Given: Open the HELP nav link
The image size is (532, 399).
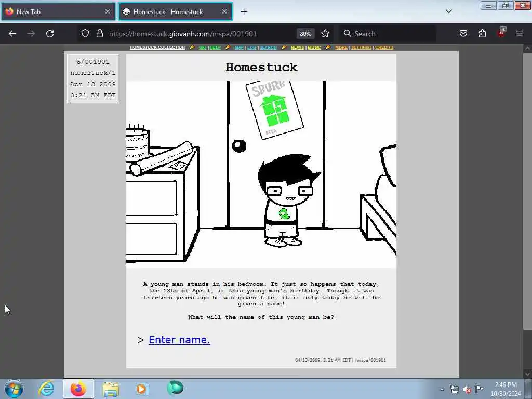Looking at the screenshot, I should coord(215,47).
